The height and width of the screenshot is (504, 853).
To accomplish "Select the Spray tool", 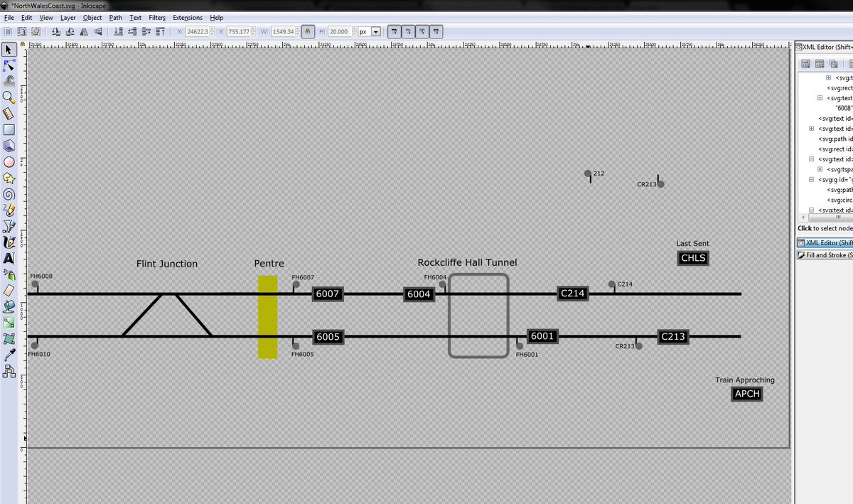I will (x=9, y=274).
